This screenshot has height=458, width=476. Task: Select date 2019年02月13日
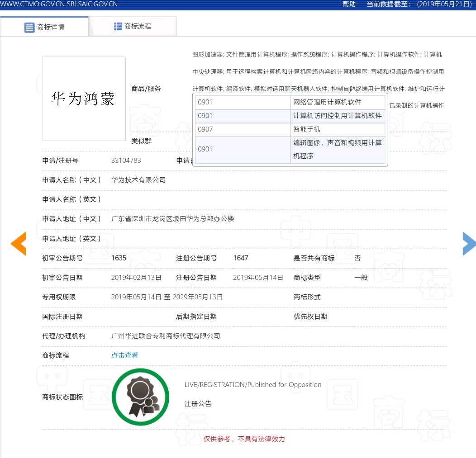point(136,278)
